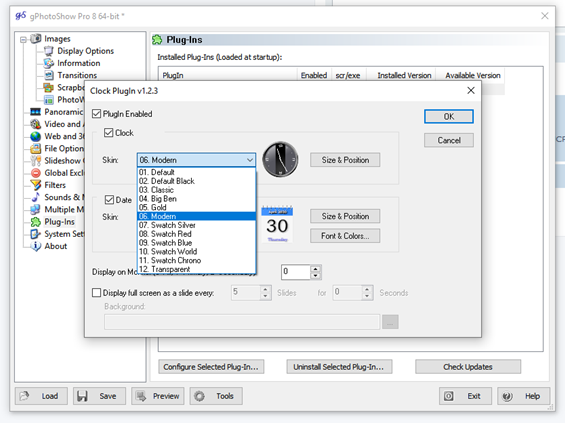This screenshot has width=565, height=423.
Task: Click the Transitions icon in sidebar
Action: 48,75
